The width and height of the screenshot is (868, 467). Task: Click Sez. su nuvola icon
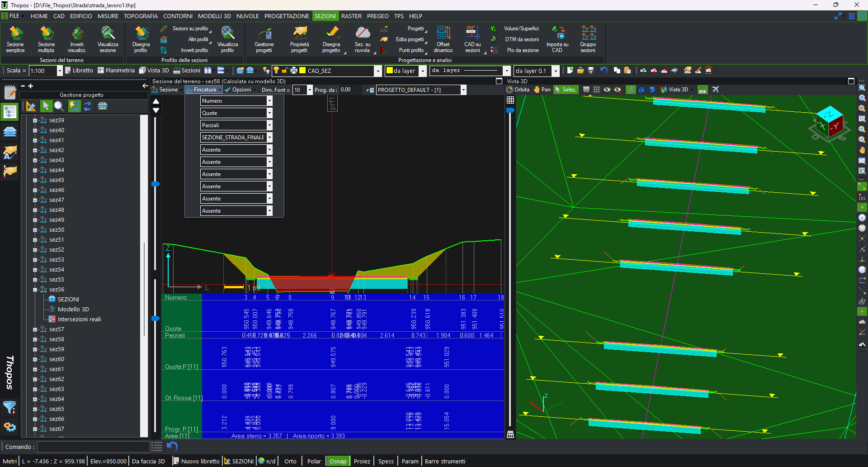363,39
